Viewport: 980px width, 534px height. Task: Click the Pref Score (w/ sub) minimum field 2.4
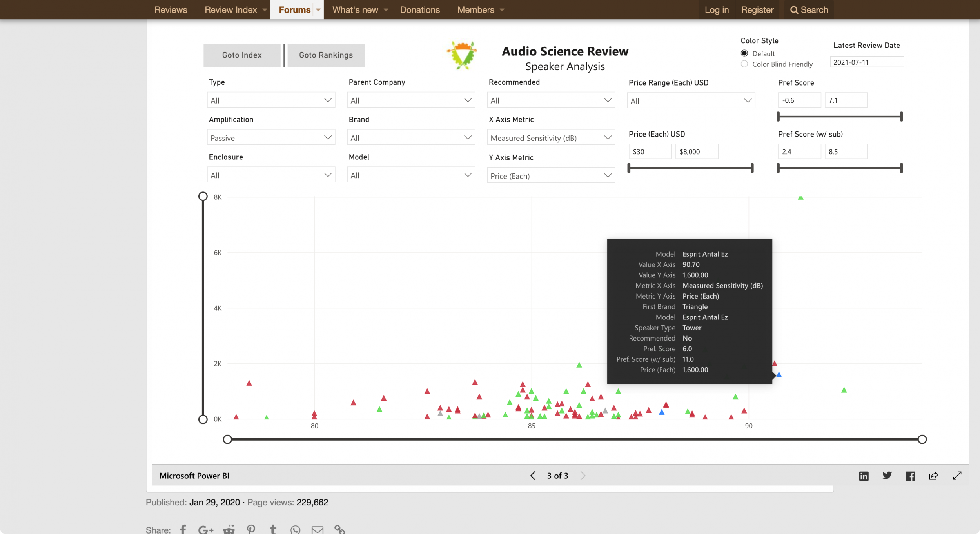(799, 151)
